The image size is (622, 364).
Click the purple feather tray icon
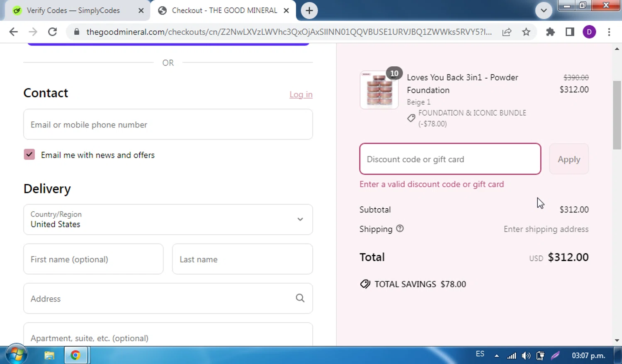[x=555, y=355]
